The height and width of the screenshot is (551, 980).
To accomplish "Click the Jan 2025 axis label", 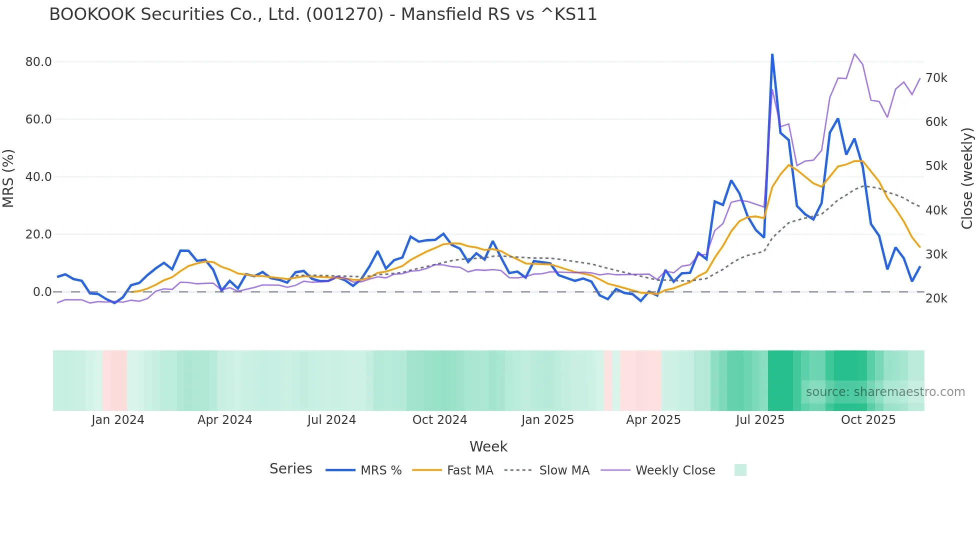I will point(547,420).
